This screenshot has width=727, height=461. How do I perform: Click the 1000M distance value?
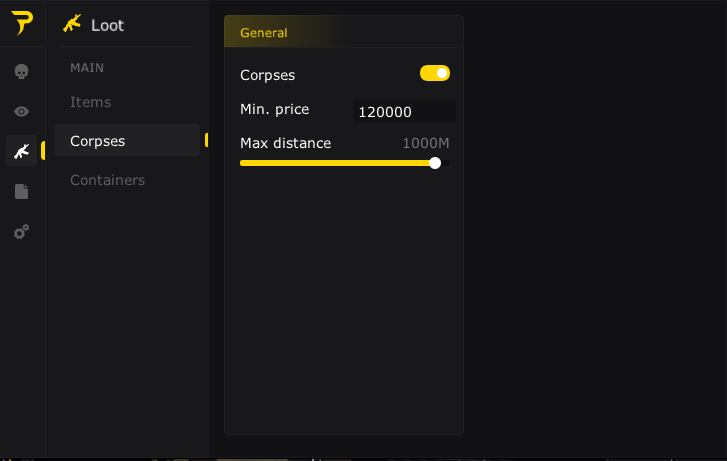tap(425, 143)
